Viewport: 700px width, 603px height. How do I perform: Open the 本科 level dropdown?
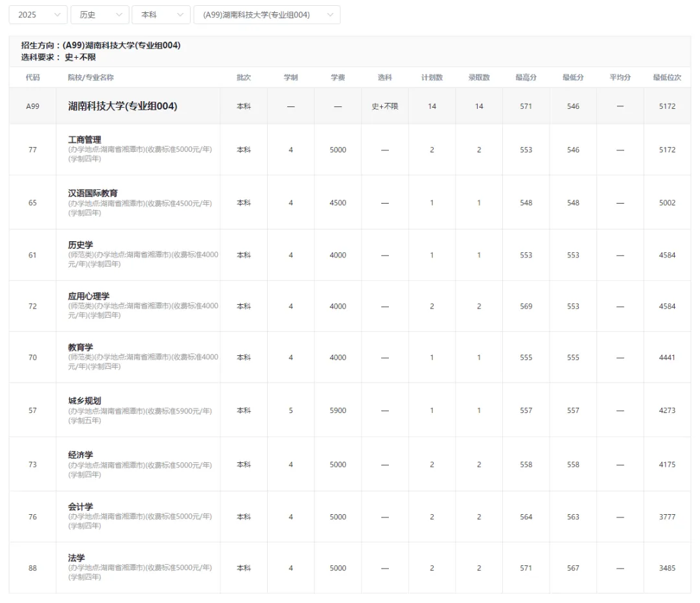161,15
